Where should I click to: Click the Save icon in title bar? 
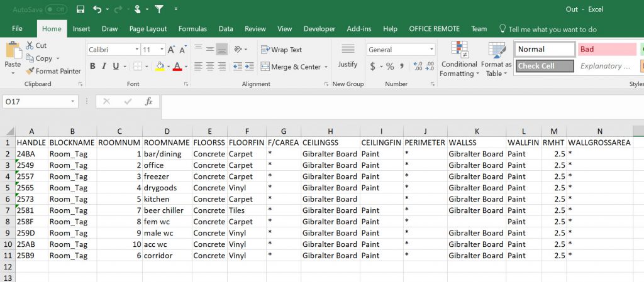[80, 9]
